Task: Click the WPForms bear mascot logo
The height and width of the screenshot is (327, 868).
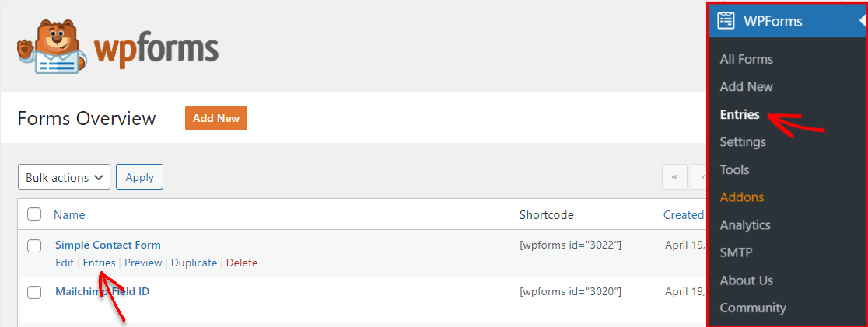Action: tap(48, 50)
